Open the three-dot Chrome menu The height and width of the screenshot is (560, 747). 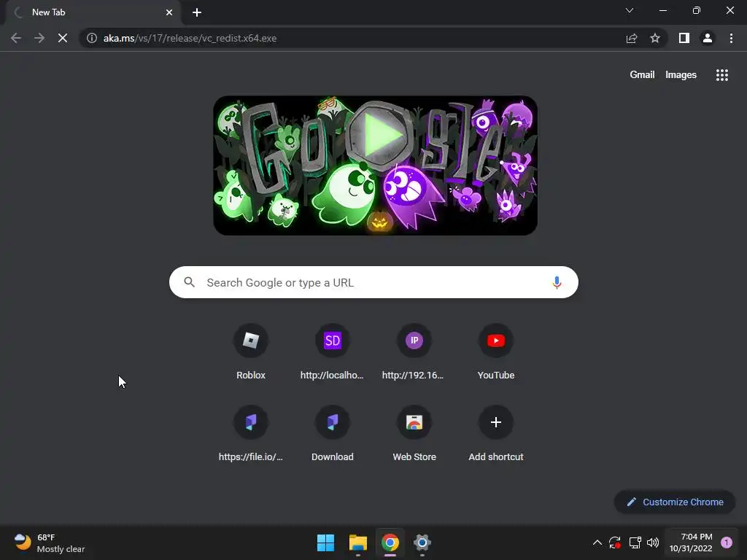pos(731,38)
